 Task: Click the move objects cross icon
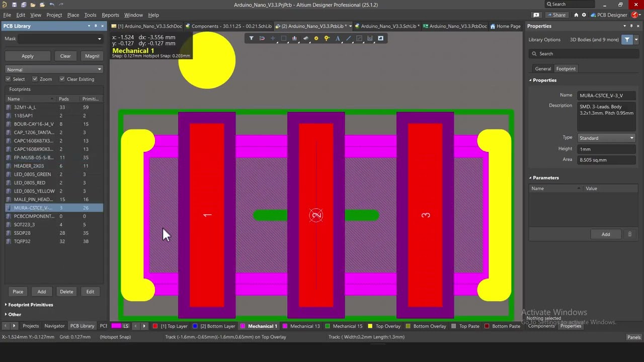point(273,38)
